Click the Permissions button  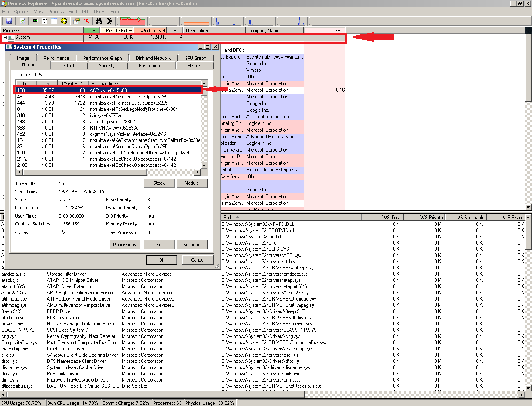(125, 245)
